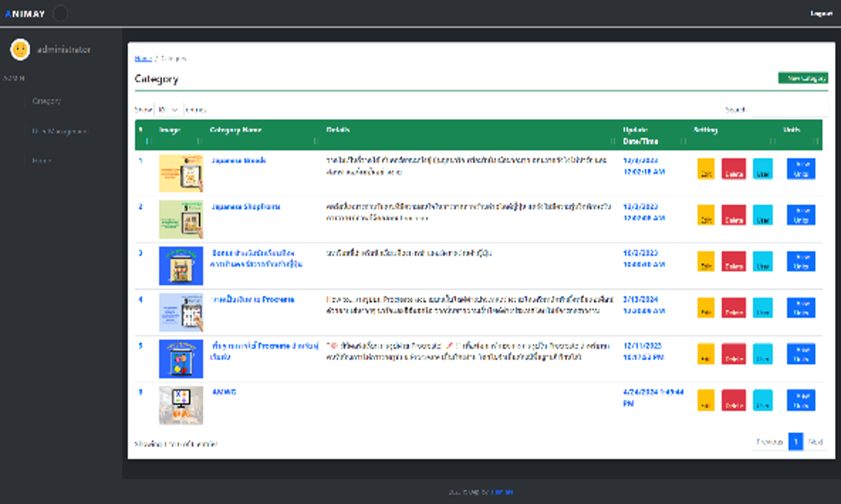Click the green New Category button
The image size is (841, 504).
(x=803, y=78)
